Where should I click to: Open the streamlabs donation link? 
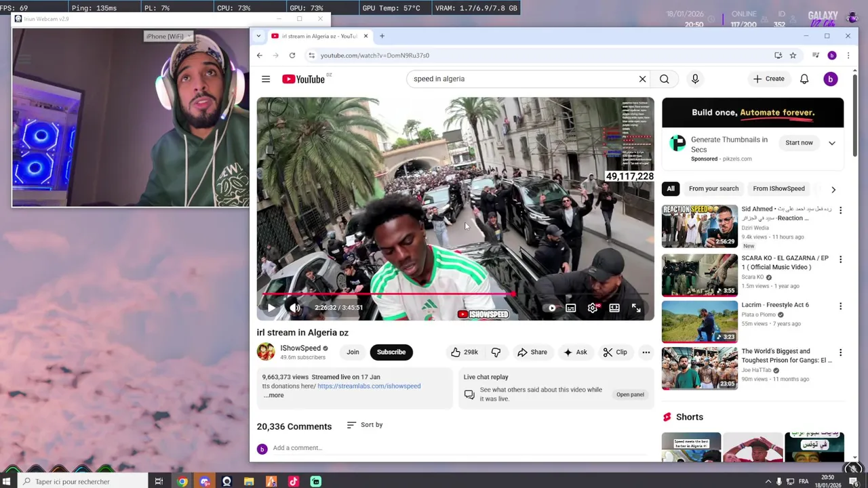369,386
